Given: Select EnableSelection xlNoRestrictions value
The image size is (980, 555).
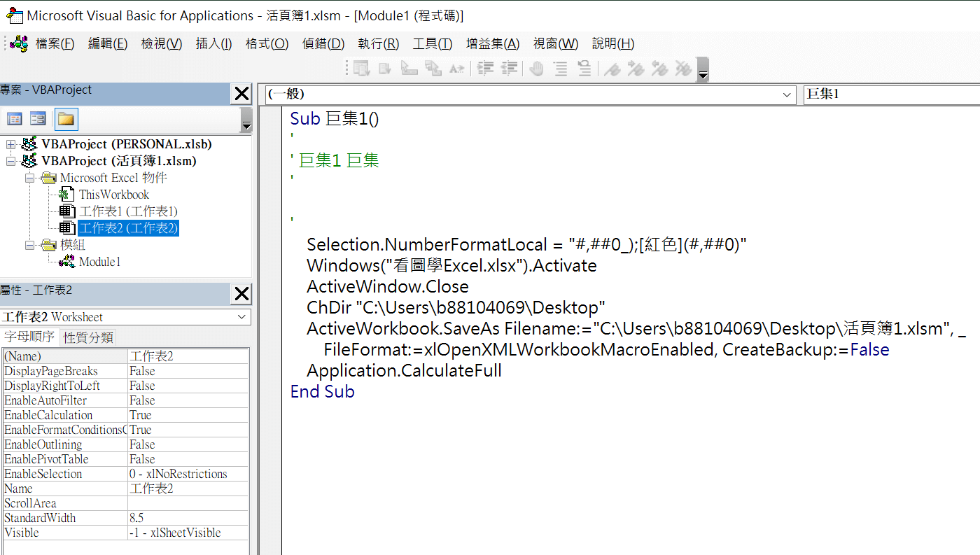Looking at the screenshot, I should pos(188,474).
